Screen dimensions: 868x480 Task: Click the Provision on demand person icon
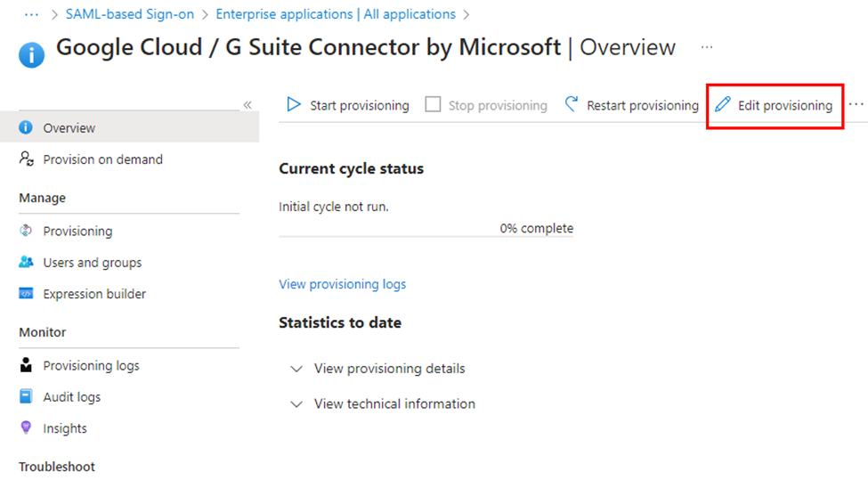[27, 159]
